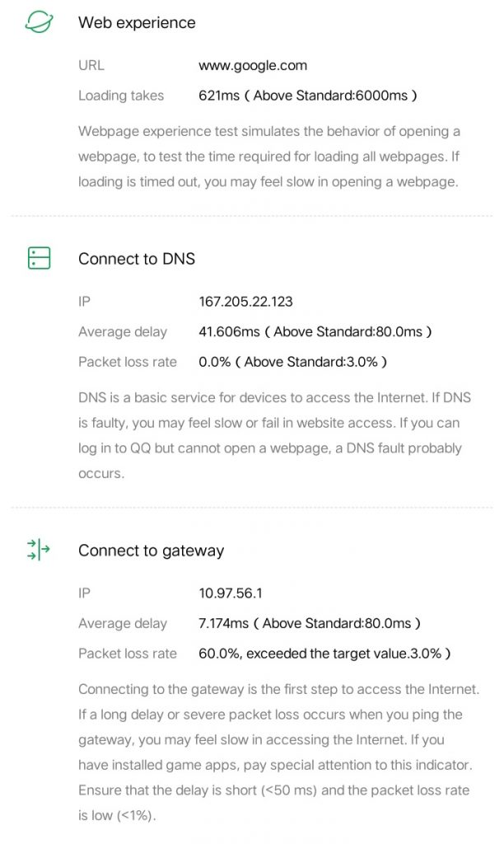Click the DNS average delay 41.606ms value

315,331
